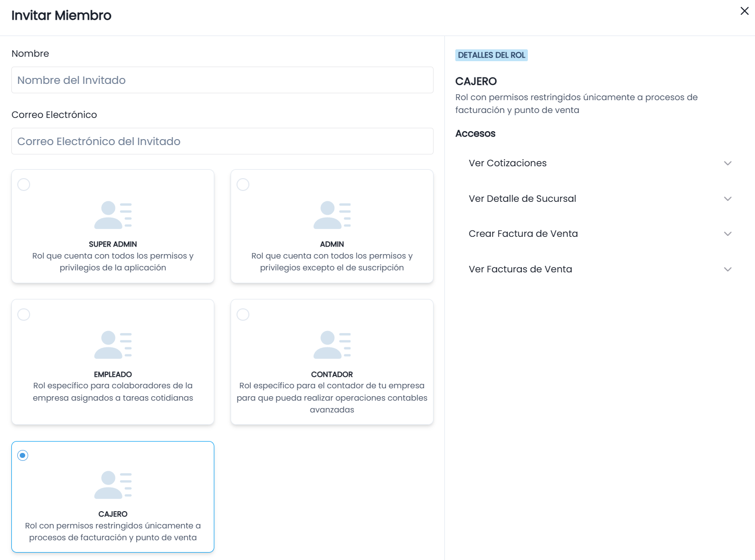Click the SUPER ADMIN card description text
This screenshot has width=755, height=560.
[113, 262]
